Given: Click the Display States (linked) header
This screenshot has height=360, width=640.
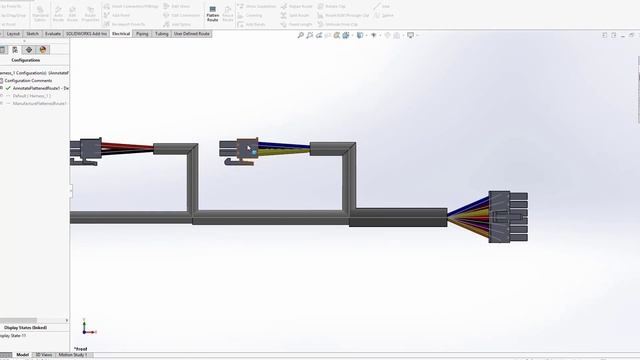Looking at the screenshot, I should (x=25, y=327).
